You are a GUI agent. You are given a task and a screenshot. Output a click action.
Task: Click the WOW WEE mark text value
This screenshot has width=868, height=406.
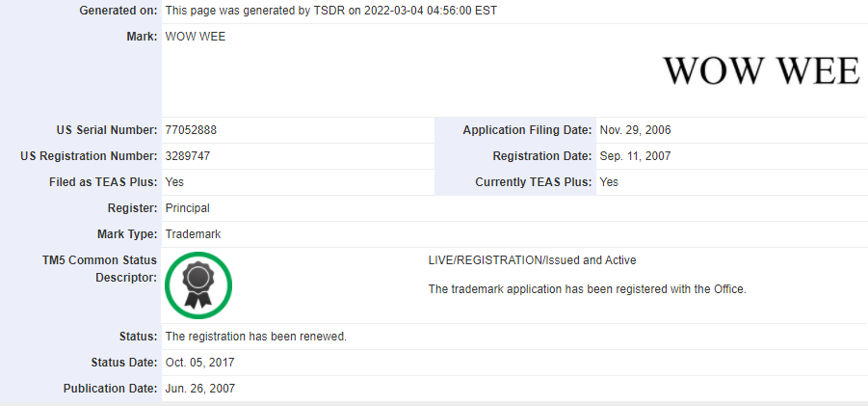(196, 37)
